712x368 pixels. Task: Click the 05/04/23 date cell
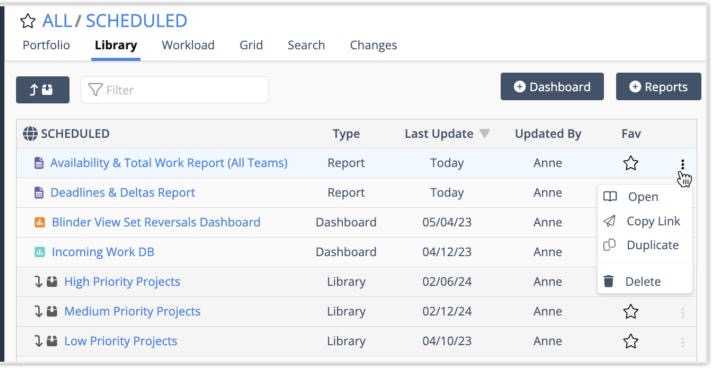point(447,223)
